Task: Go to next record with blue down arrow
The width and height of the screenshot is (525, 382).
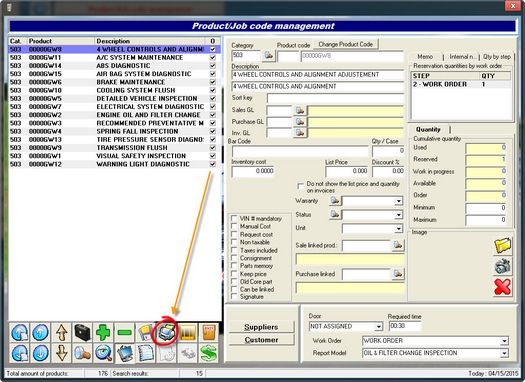Action: coord(41,353)
